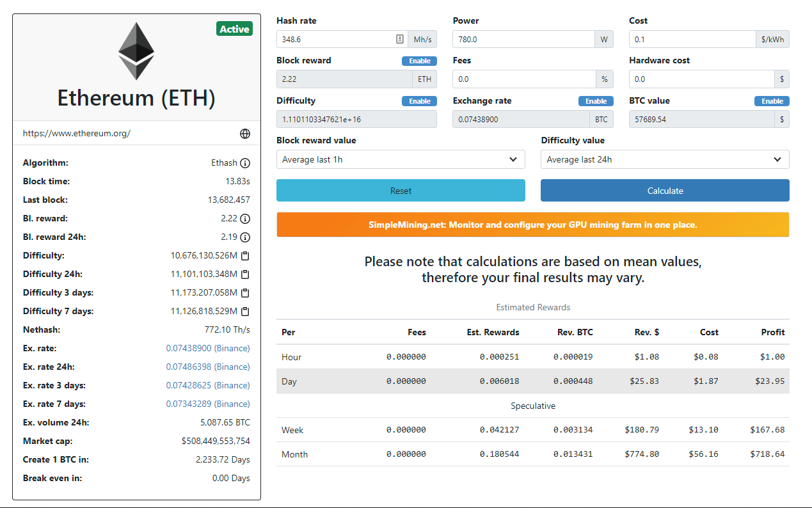The image size is (812, 508).
Task: Click the Hour Est. Rewards 0.000251
Action: click(x=499, y=357)
